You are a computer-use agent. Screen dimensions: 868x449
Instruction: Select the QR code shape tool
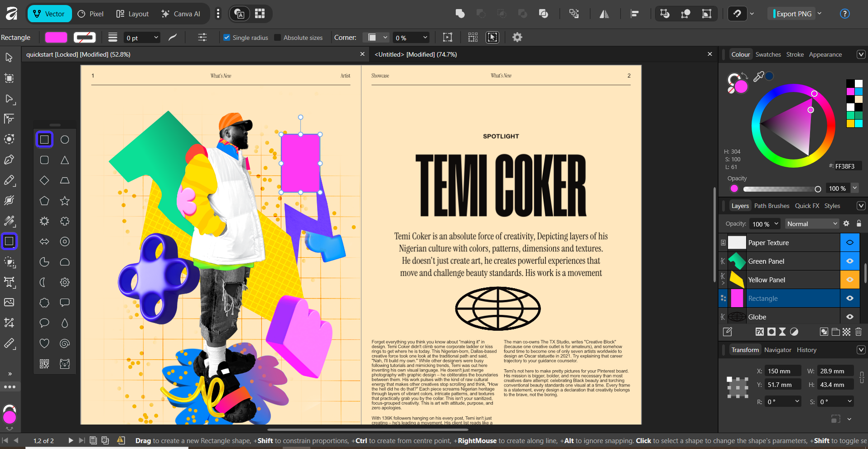point(44,364)
